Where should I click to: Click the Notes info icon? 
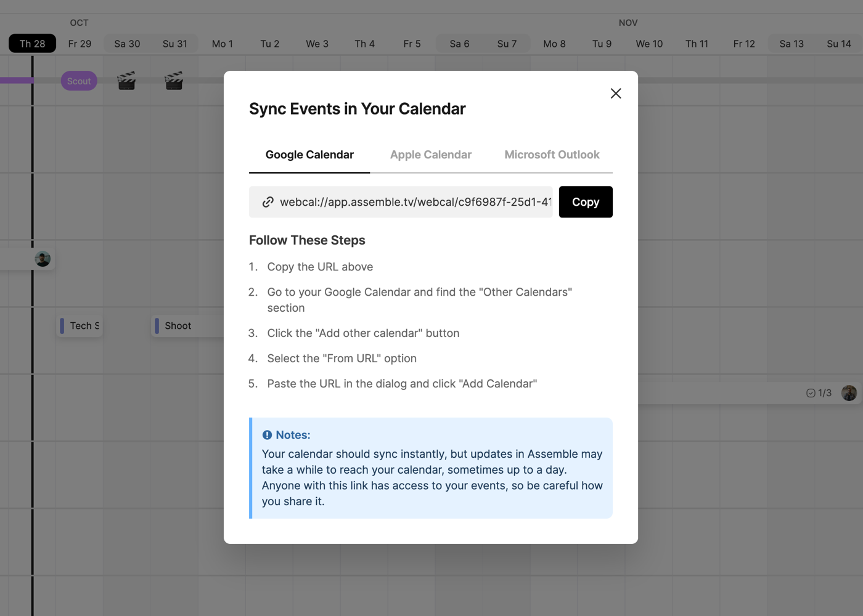pos(267,435)
